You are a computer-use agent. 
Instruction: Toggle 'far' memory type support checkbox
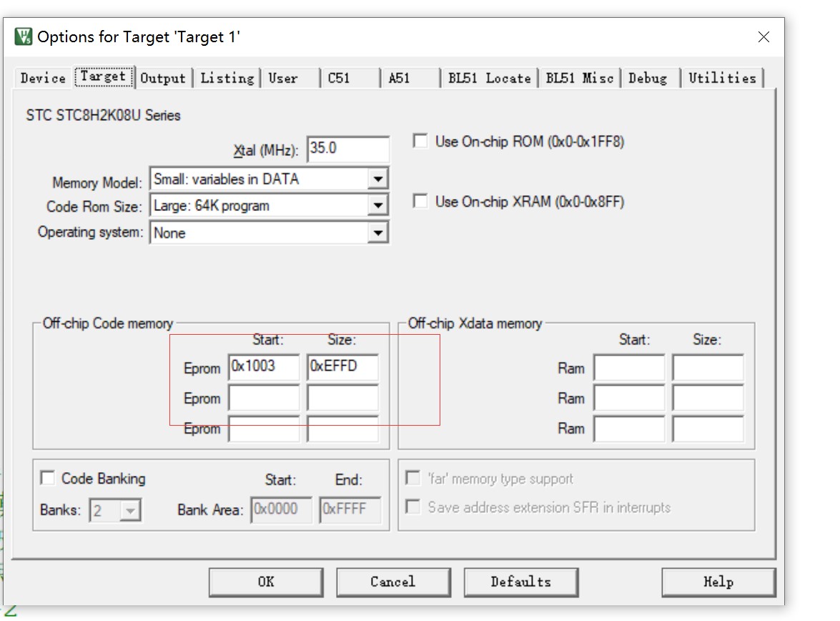coord(412,478)
